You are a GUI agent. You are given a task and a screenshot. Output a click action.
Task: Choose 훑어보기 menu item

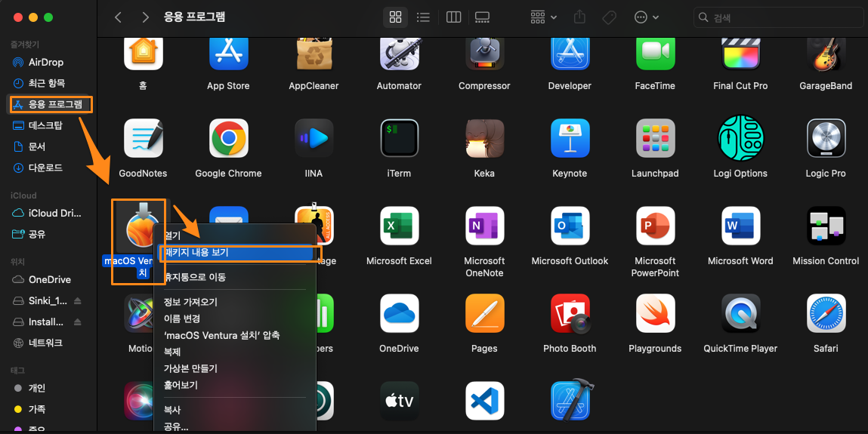tap(235, 385)
